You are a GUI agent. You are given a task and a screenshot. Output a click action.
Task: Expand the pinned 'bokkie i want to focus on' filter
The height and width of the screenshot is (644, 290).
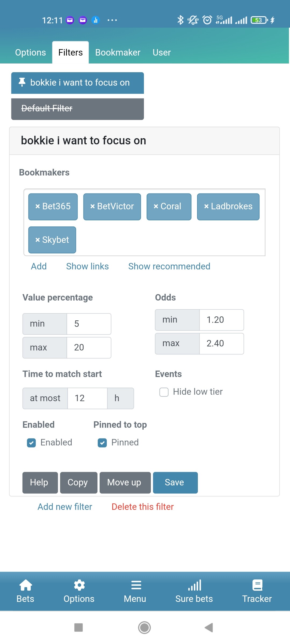pos(77,83)
